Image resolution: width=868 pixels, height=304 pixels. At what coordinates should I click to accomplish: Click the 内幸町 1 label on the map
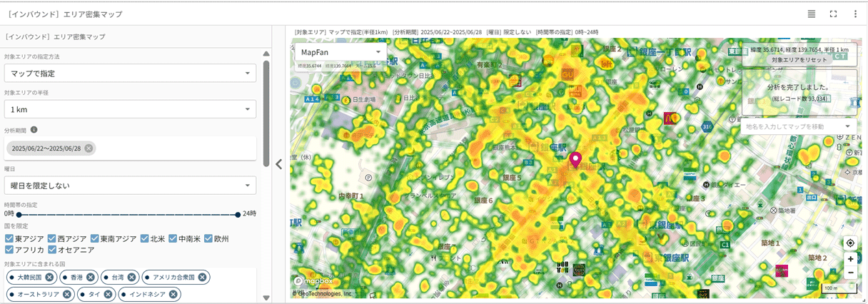point(351,195)
